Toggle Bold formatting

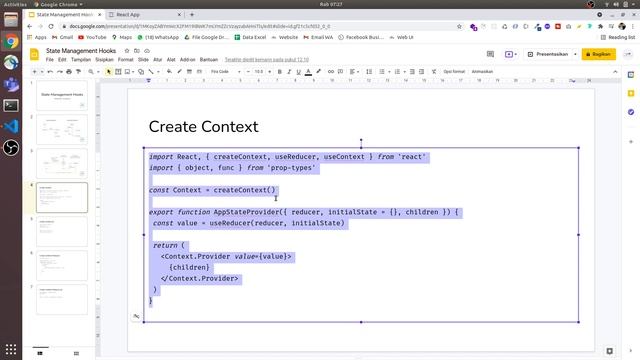coord(280,72)
